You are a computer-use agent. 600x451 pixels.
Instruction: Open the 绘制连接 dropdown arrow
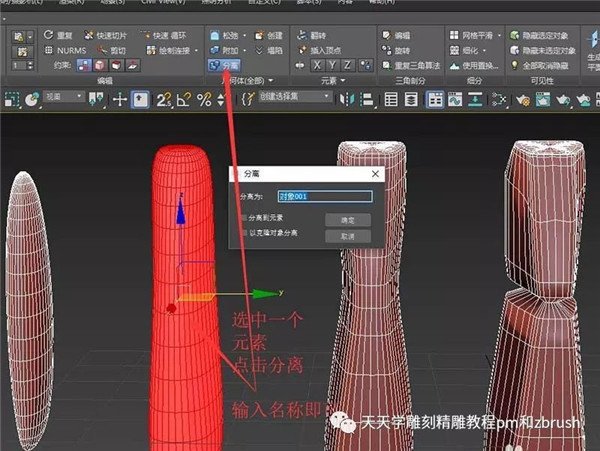[x=196, y=50]
